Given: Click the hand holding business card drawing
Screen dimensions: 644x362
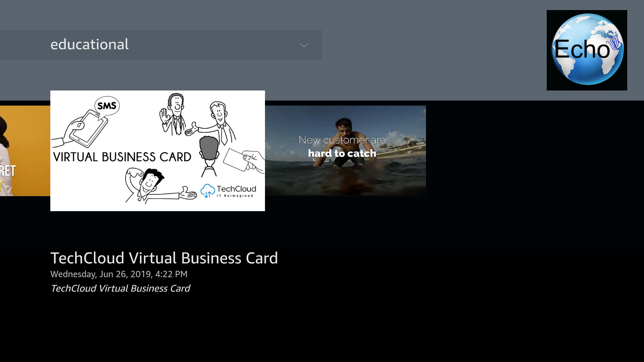Looking at the screenshot, I should (x=245, y=160).
